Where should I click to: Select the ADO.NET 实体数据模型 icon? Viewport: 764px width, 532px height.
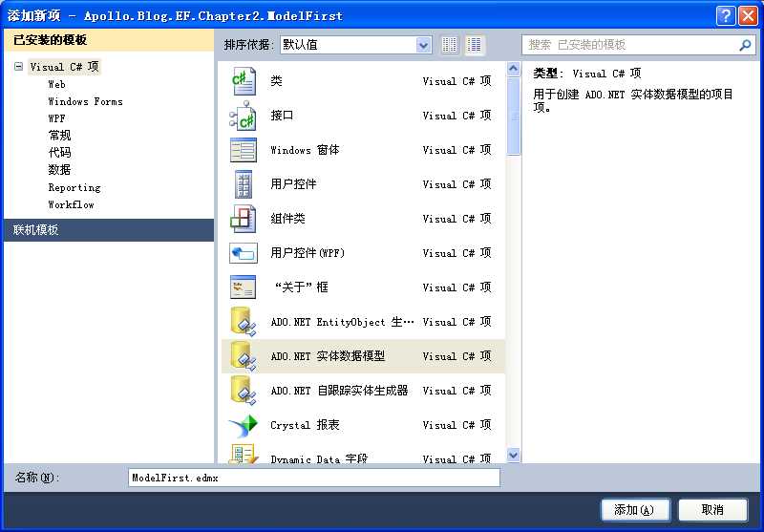pos(244,356)
